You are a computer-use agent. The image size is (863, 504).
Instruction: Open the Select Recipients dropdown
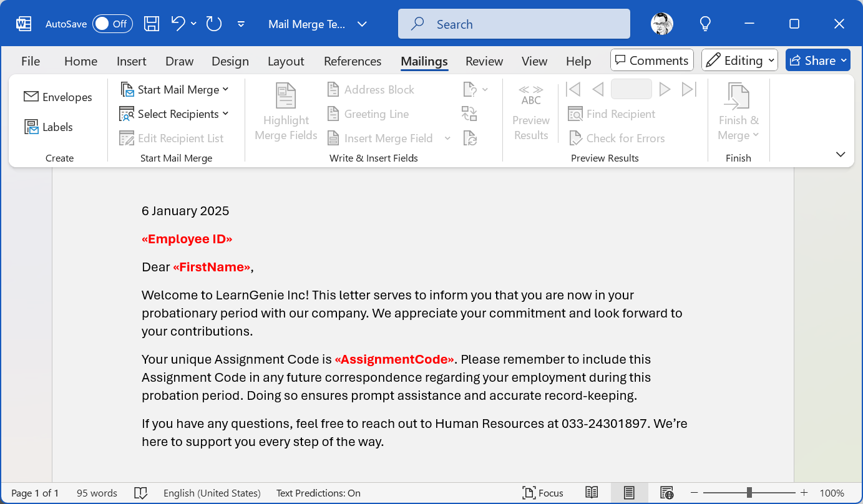coord(175,114)
